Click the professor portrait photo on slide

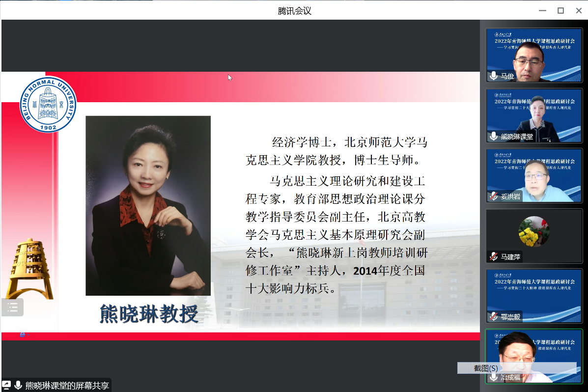pyautogui.click(x=148, y=205)
